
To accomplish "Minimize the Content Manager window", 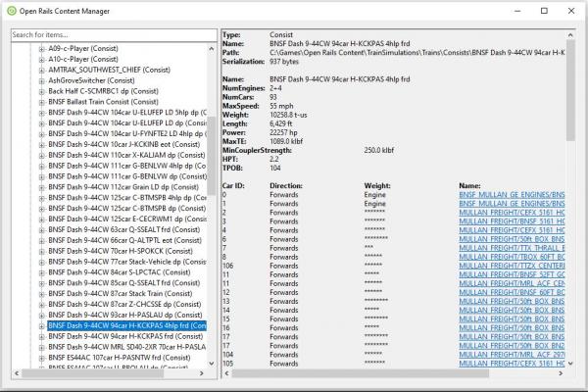I will point(517,11).
